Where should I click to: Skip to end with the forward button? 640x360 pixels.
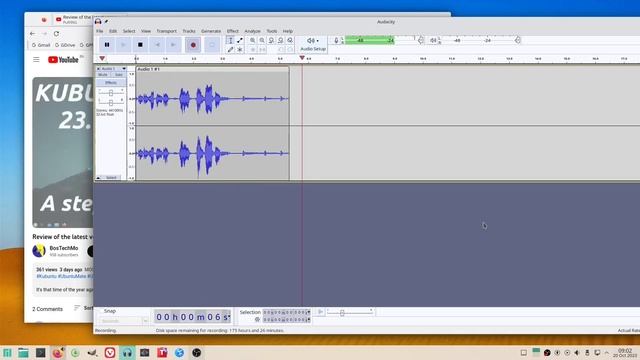(173, 44)
